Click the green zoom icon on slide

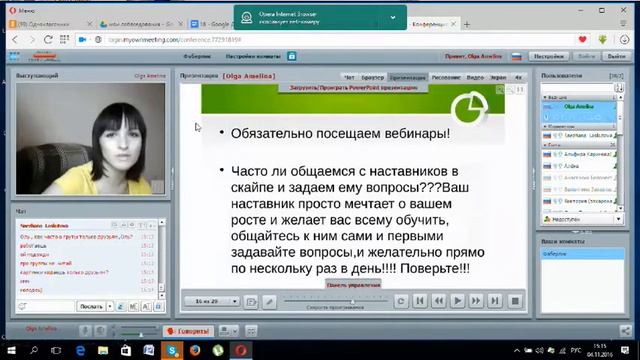click(x=500, y=89)
